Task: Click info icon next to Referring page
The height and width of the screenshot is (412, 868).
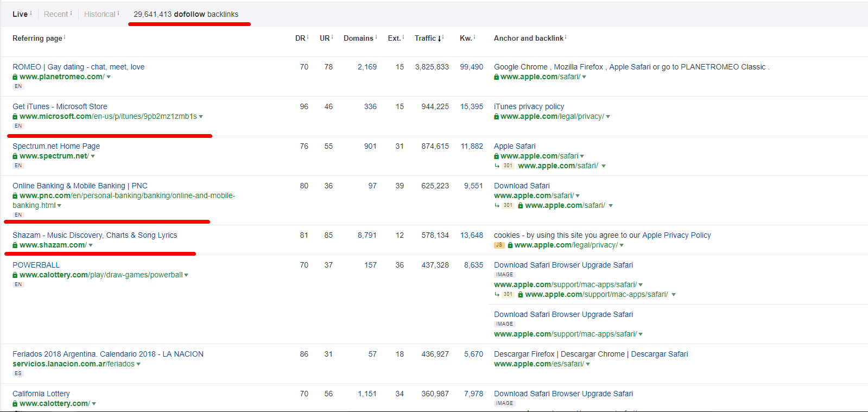Action: click(65, 37)
